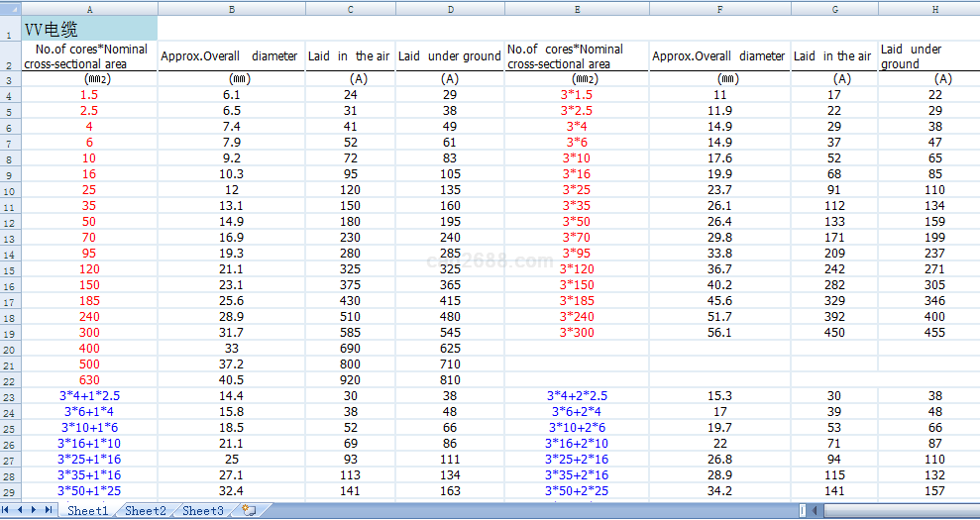Click the 'Laid under ground' header in column D
The image size is (980, 520).
point(449,56)
